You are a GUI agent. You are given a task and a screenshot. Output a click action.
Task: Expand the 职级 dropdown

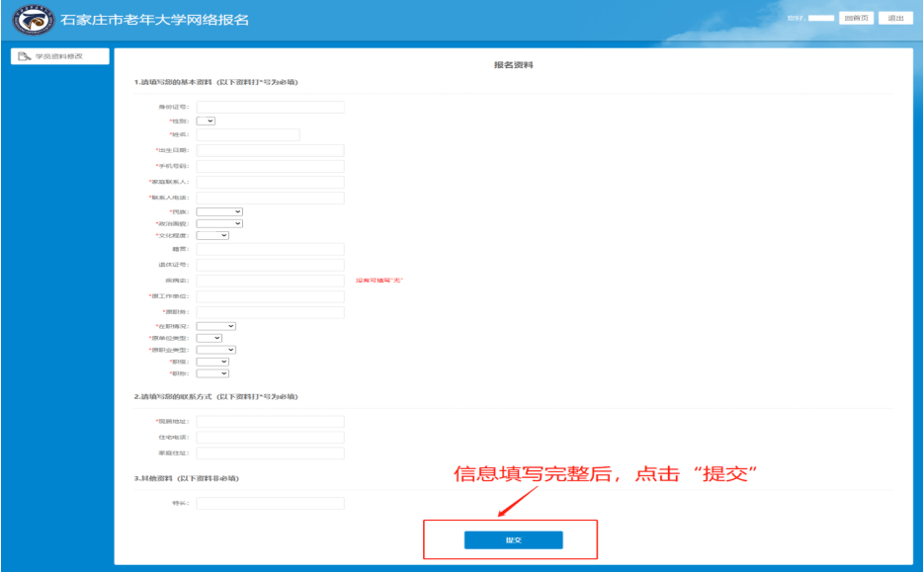(212, 362)
